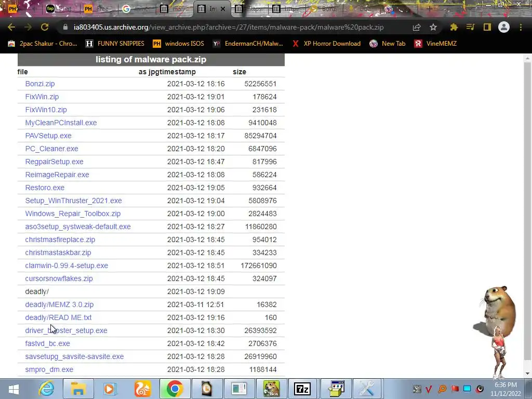Launch Internet Explorer from the taskbar
The width and height of the screenshot is (532, 399).
click(46, 389)
